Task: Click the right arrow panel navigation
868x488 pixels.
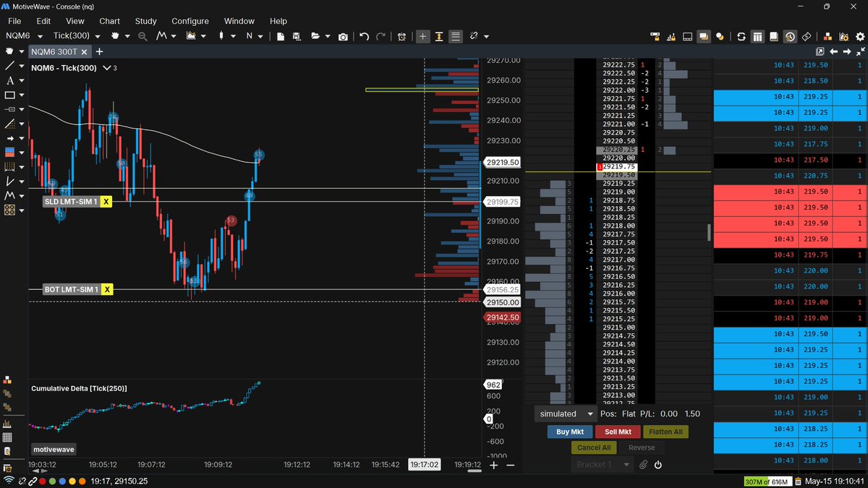Action: 847,51
